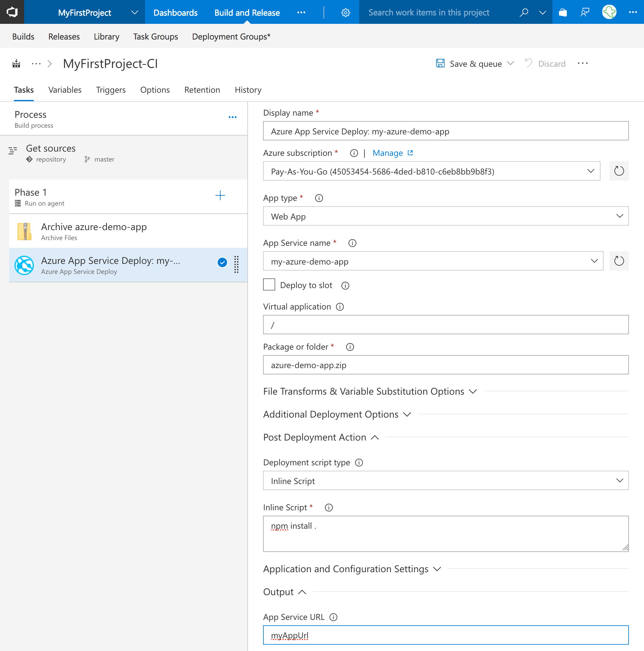Viewport: 644px width, 651px height.
Task: Click the Discard button
Action: point(545,64)
